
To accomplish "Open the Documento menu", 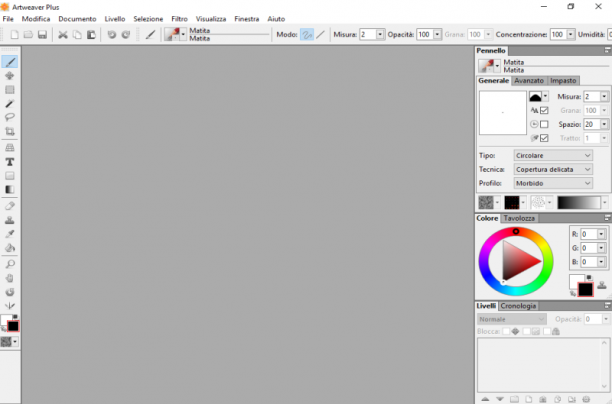I will coord(77,19).
